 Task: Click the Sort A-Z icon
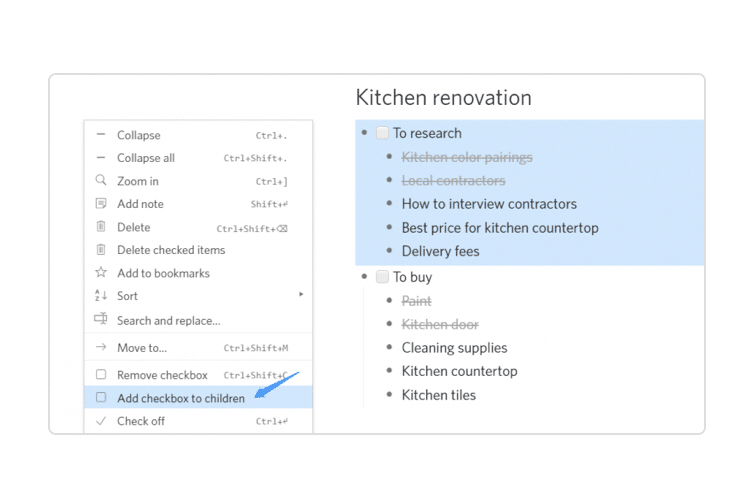[x=100, y=296]
